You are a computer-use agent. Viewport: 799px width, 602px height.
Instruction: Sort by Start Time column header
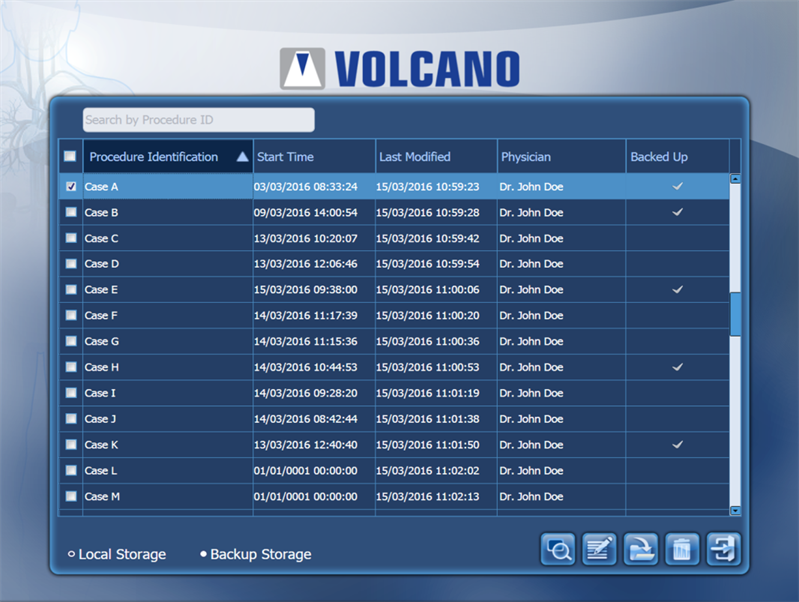314,156
